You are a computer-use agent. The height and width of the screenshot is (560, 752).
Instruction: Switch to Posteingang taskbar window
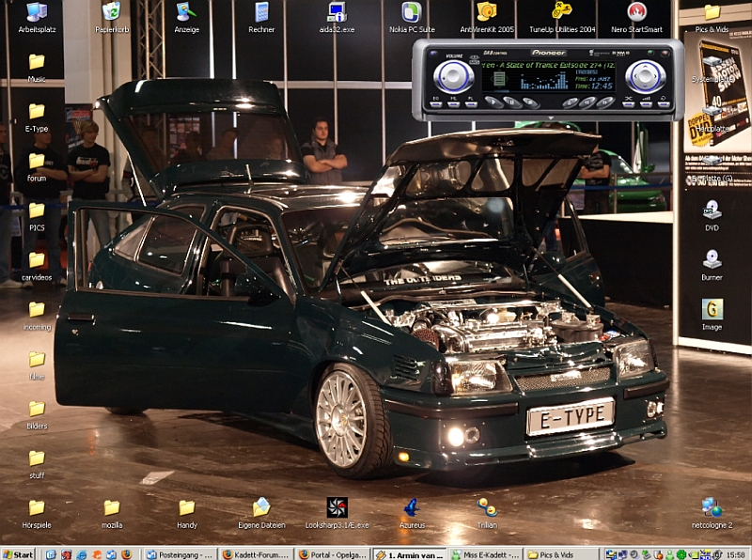click(x=180, y=554)
